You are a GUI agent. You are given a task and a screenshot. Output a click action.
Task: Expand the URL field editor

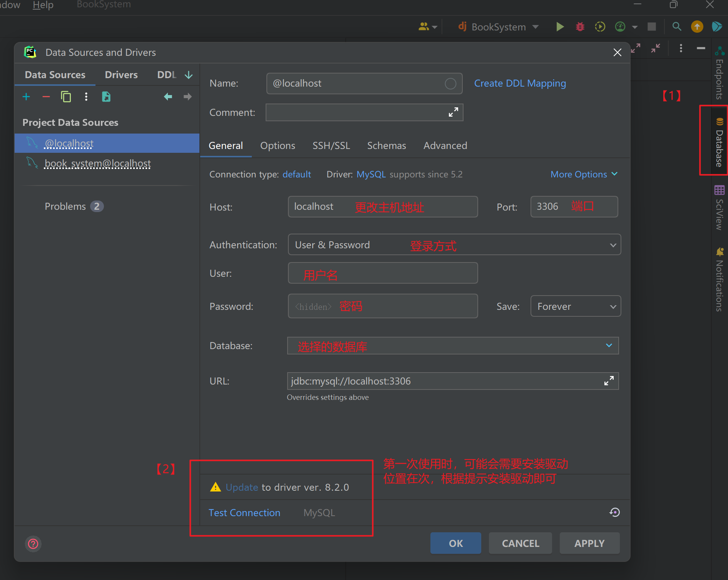[609, 381]
